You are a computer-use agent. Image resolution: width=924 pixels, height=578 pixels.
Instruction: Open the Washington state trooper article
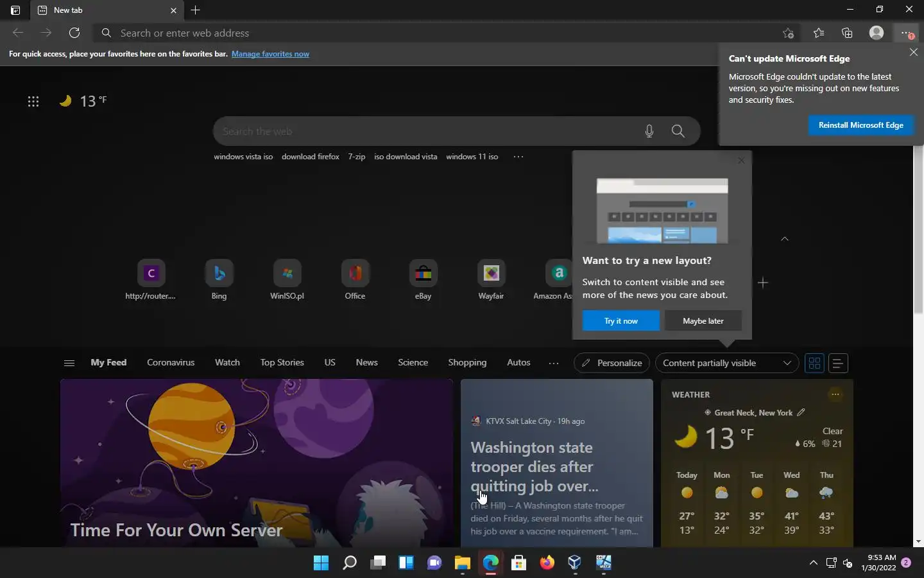(x=556, y=463)
